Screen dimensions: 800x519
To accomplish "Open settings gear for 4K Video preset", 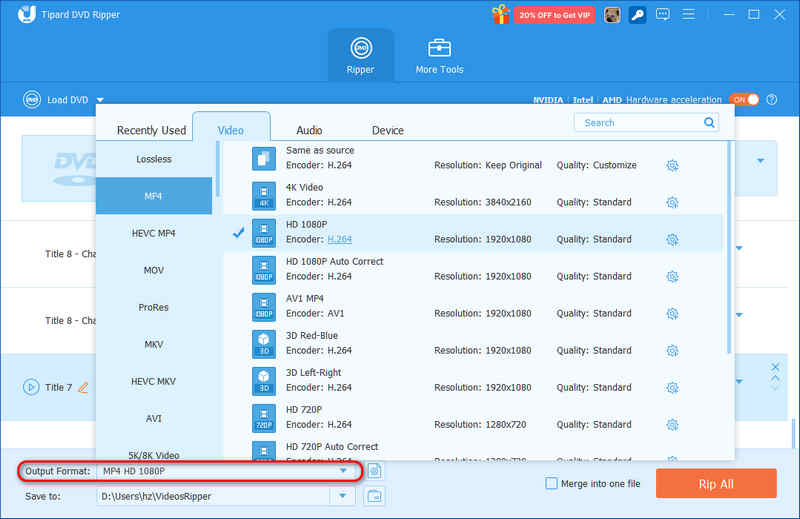I will (672, 203).
